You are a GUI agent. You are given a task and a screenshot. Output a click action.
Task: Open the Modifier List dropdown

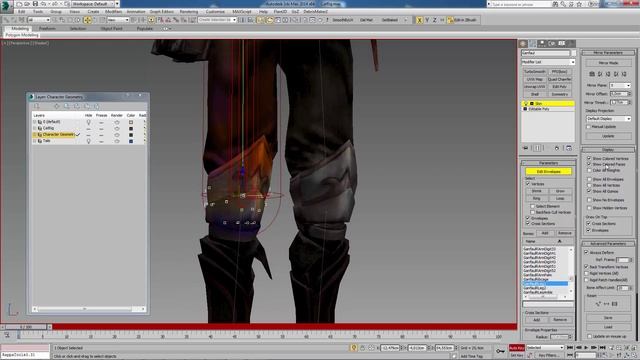pyautogui.click(x=548, y=62)
